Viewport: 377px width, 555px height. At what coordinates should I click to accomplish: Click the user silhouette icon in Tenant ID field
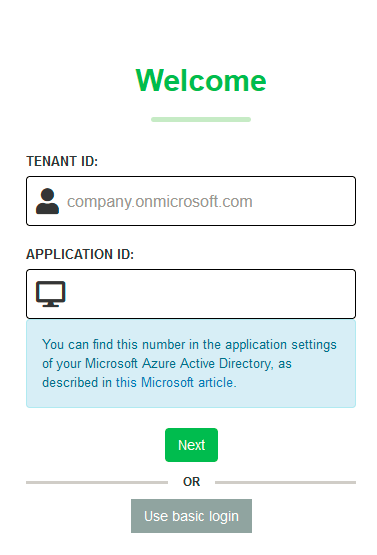[x=47, y=201]
